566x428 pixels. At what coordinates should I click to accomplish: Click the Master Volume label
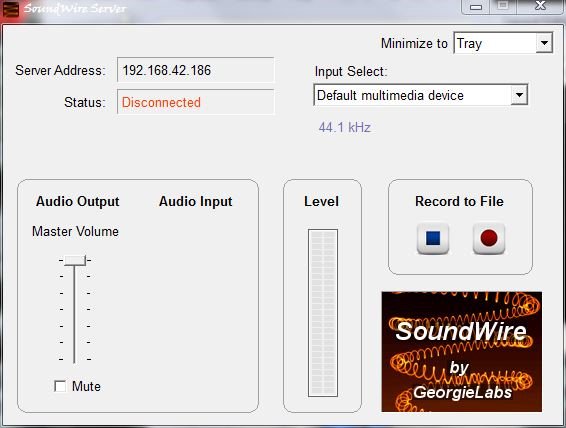click(75, 231)
